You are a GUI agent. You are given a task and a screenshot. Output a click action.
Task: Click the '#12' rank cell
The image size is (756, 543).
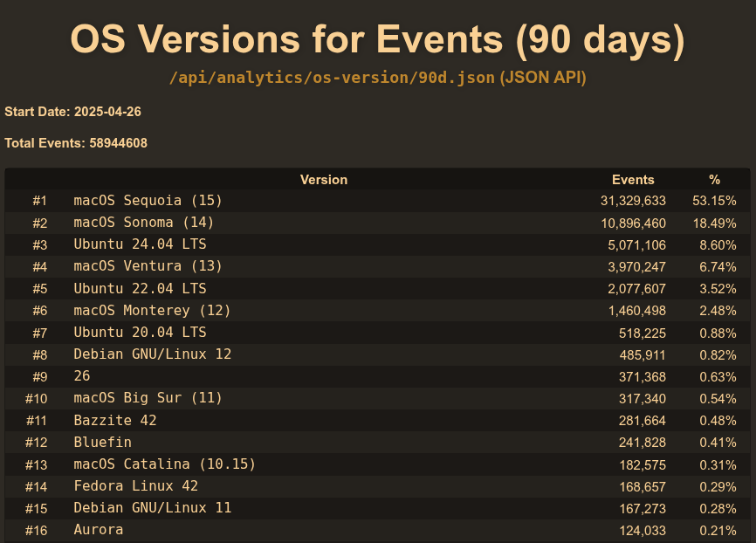[36, 443]
